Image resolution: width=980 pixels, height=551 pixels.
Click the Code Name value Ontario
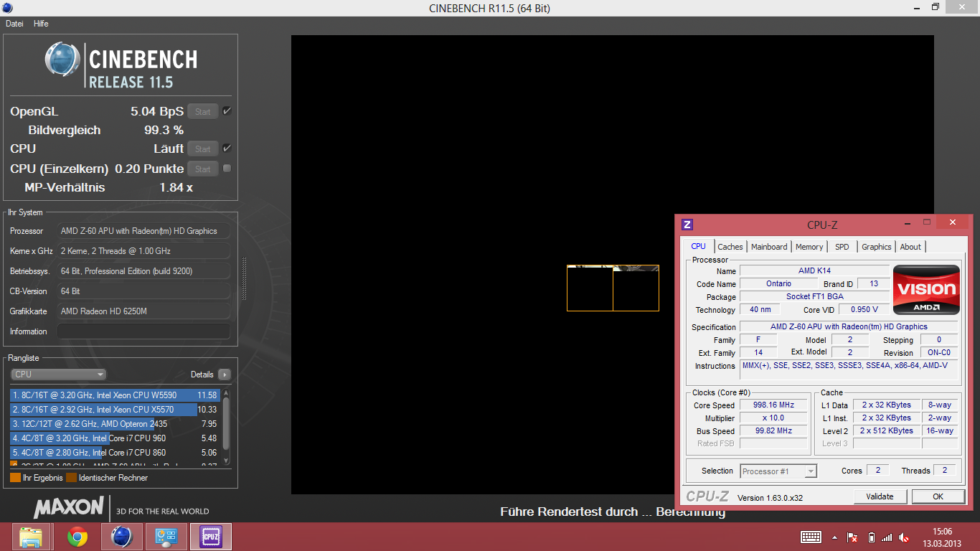(778, 284)
